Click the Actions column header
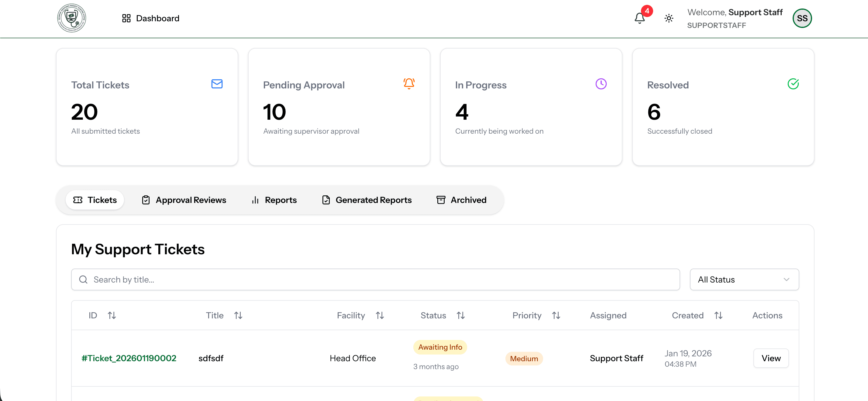 [x=767, y=315]
